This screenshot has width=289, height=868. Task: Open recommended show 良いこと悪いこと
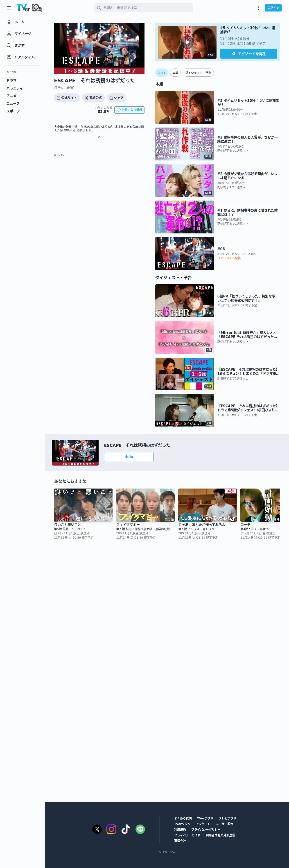point(84,514)
